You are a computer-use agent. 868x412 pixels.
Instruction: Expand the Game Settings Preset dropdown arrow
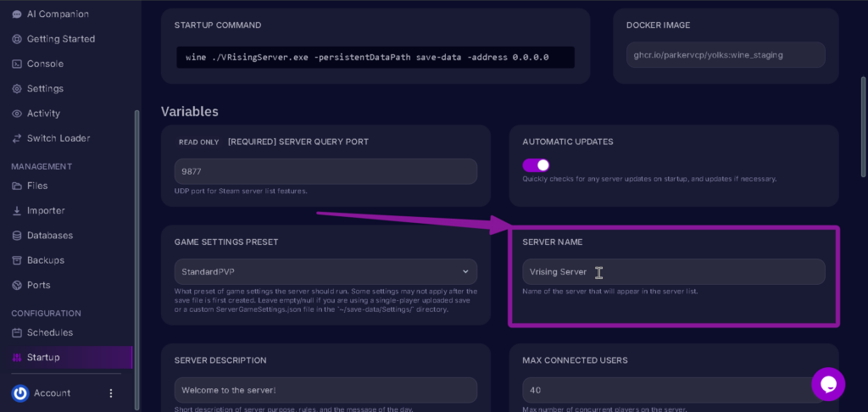(x=465, y=271)
